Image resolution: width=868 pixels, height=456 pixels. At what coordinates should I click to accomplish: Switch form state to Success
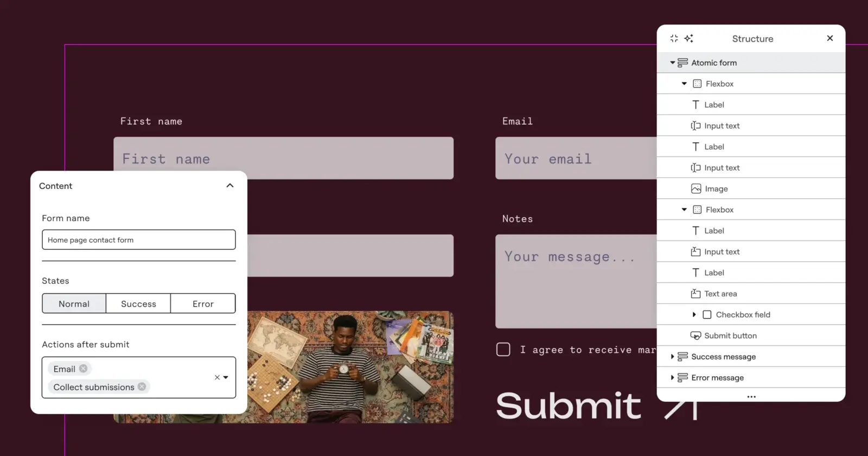click(138, 304)
